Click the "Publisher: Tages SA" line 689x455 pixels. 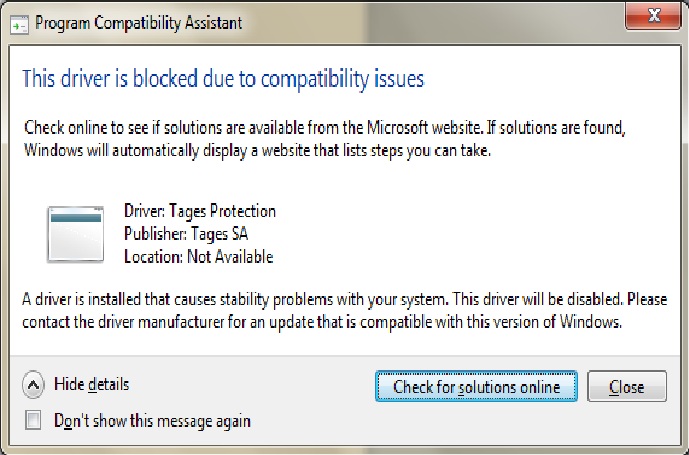tap(186, 234)
